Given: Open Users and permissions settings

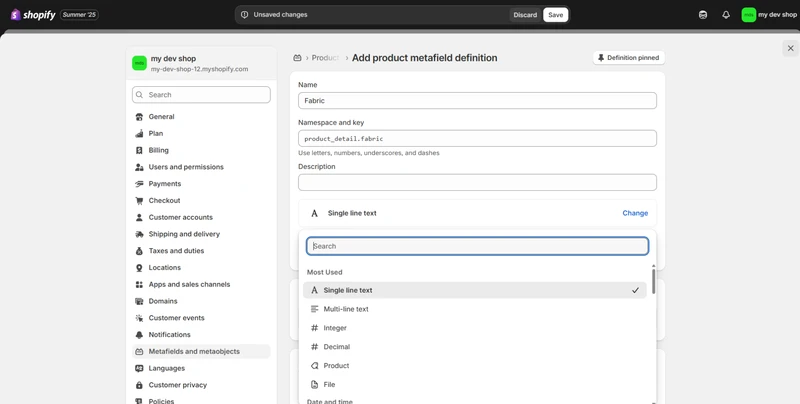Looking at the screenshot, I should [x=202, y=167].
